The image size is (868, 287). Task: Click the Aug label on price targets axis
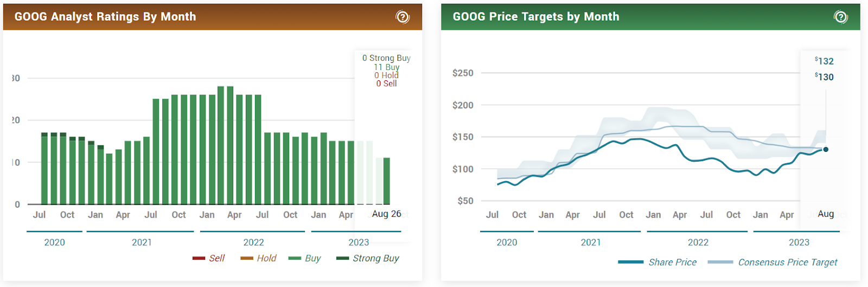[x=826, y=214]
